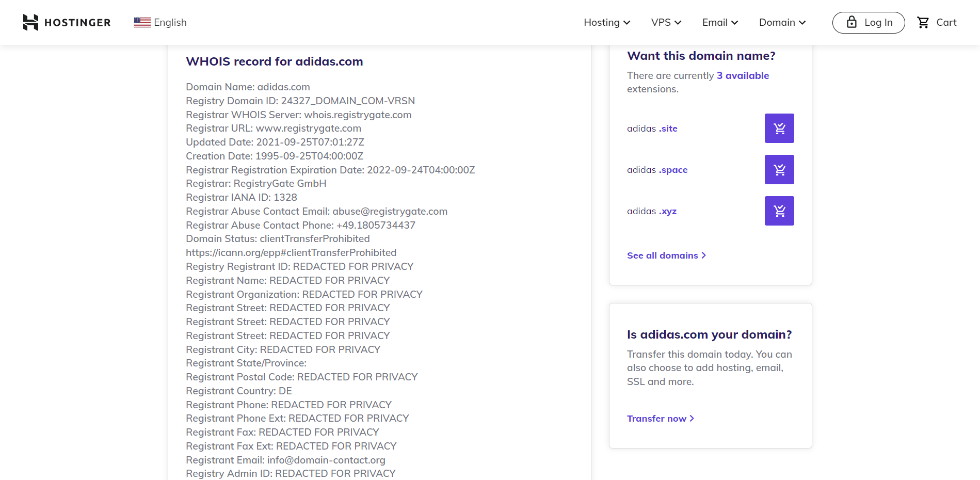Click the arrow beside See all domains

(x=704, y=255)
